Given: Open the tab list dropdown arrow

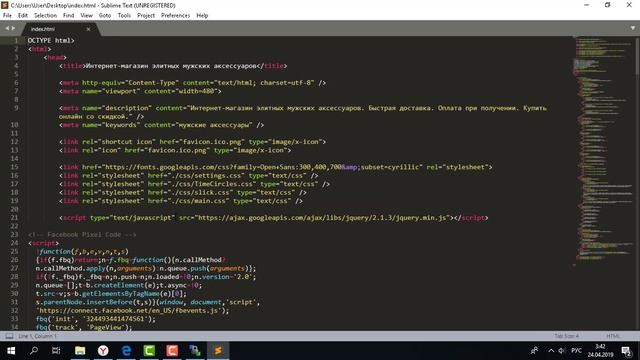Looking at the screenshot, I should [633, 28].
